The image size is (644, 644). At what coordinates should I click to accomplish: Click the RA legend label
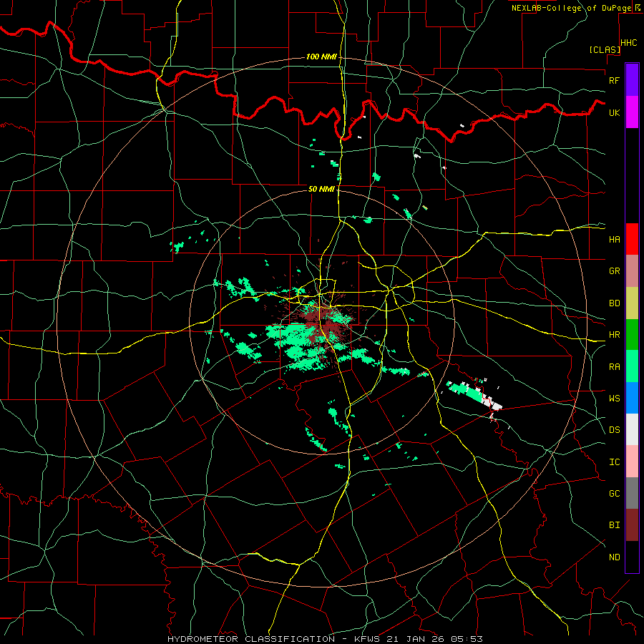coord(614,366)
